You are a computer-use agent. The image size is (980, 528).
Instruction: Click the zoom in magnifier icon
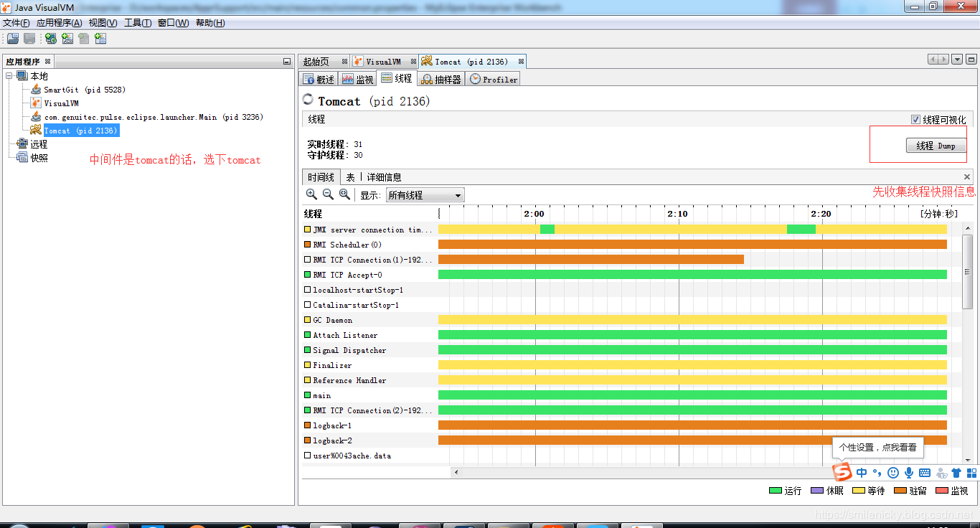point(311,194)
